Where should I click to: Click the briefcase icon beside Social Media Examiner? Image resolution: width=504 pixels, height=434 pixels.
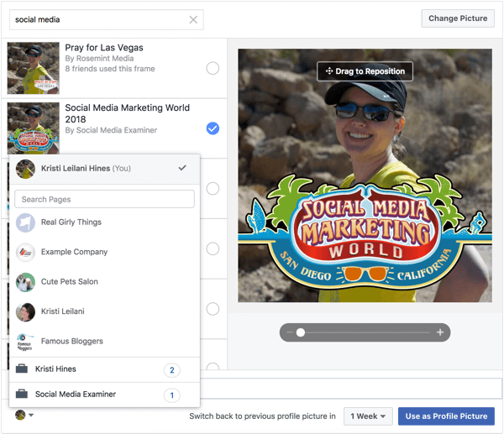(22, 394)
